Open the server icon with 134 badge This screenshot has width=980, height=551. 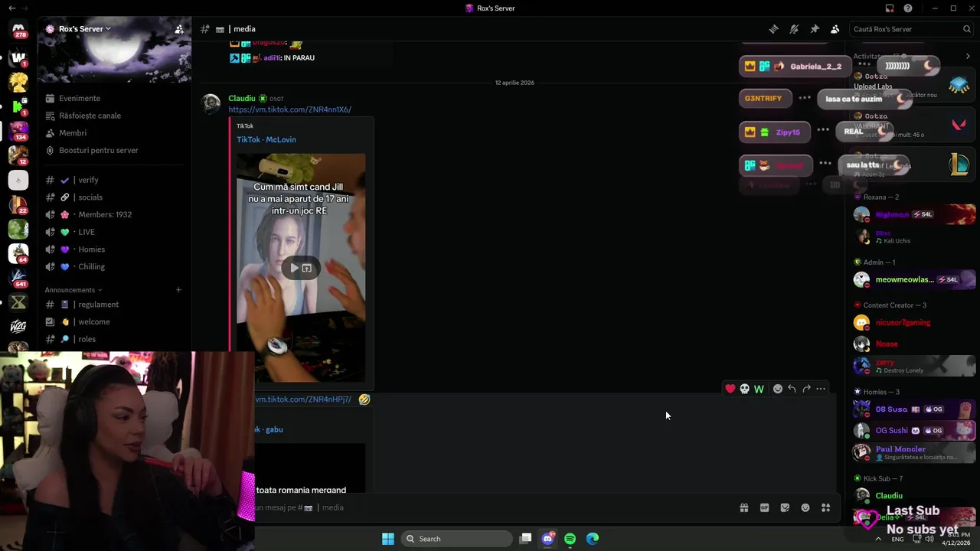point(18,131)
